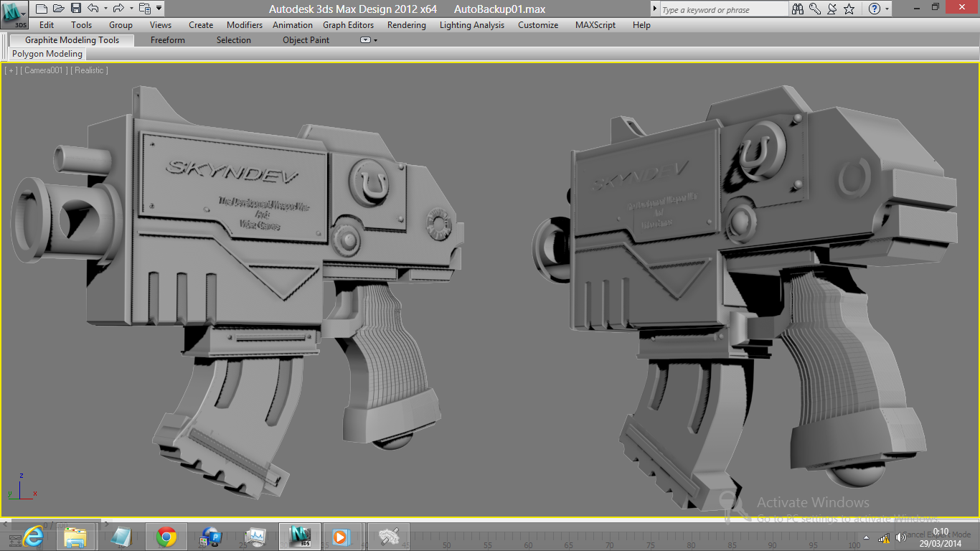Open Subscription Center via the key icon

[x=815, y=9]
